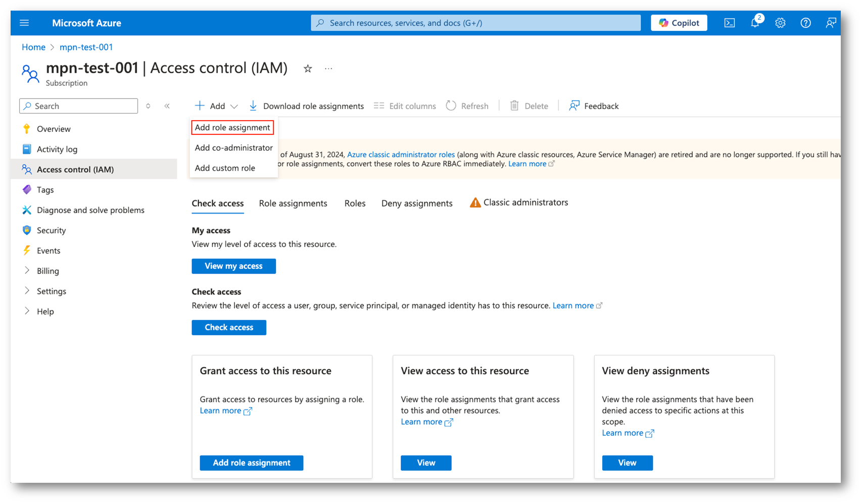
Task: Click the Refresh toolbar button
Action: tap(467, 106)
